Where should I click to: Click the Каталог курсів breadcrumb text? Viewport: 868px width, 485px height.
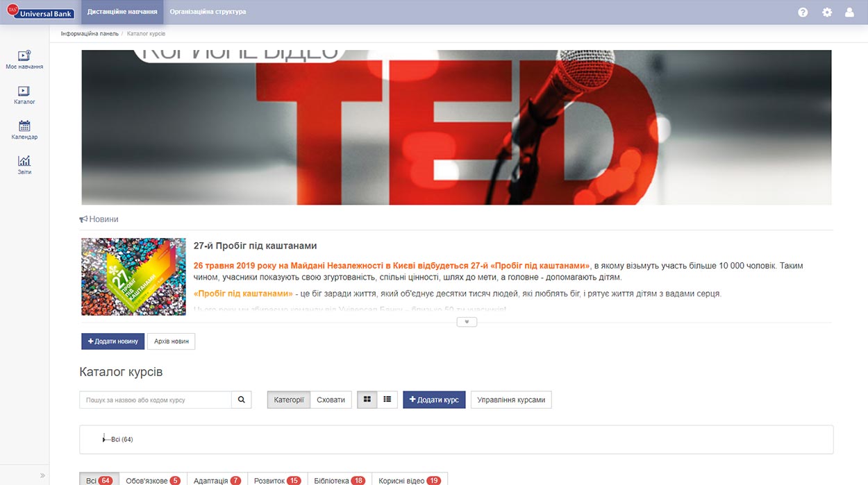(x=146, y=33)
